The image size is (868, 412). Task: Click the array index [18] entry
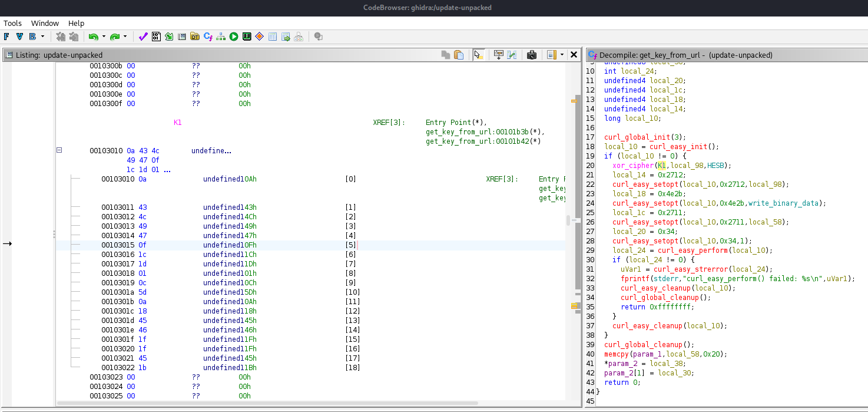[351, 368]
